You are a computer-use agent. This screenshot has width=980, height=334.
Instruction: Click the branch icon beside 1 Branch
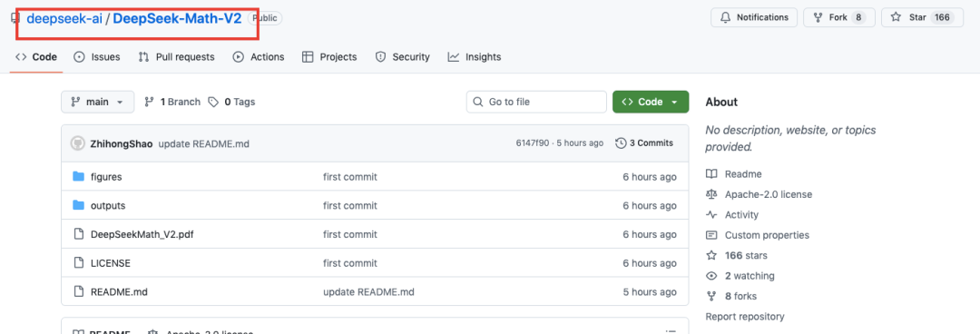pos(150,102)
